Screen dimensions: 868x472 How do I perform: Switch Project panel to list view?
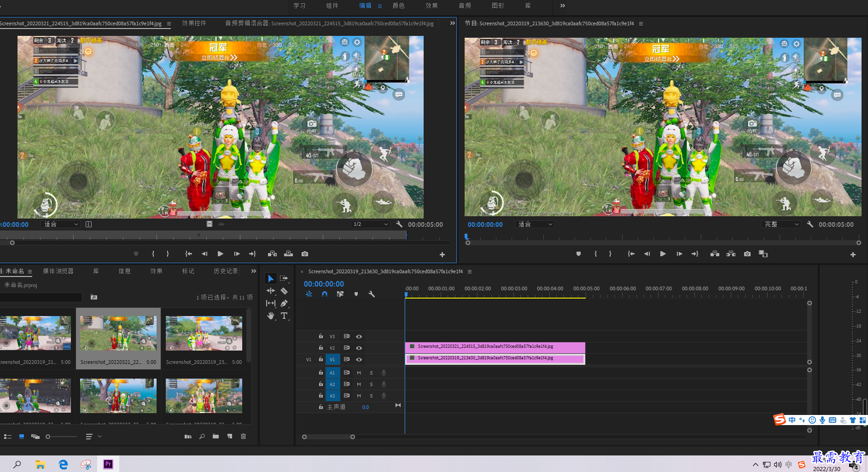point(8,436)
